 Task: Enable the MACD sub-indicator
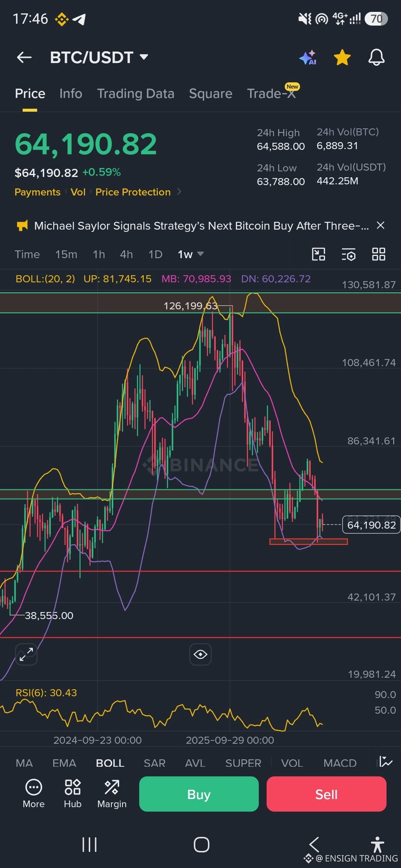point(340,763)
